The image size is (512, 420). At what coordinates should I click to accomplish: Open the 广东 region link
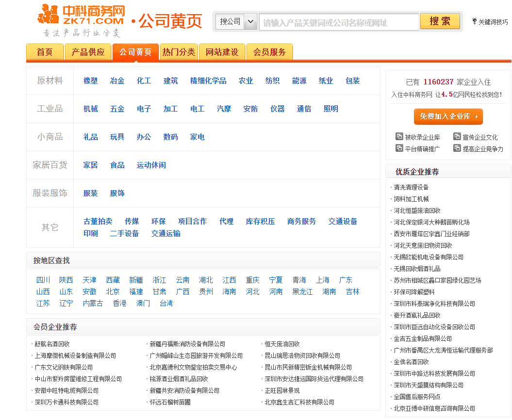[x=346, y=280]
